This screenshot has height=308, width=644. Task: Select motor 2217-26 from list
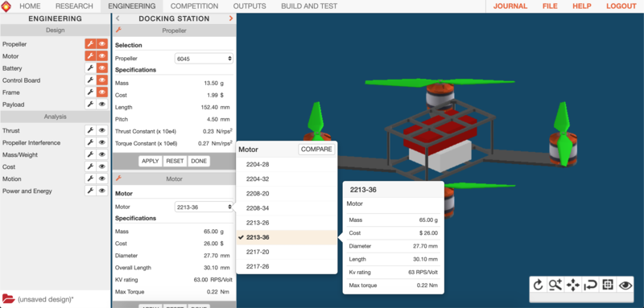(x=287, y=266)
